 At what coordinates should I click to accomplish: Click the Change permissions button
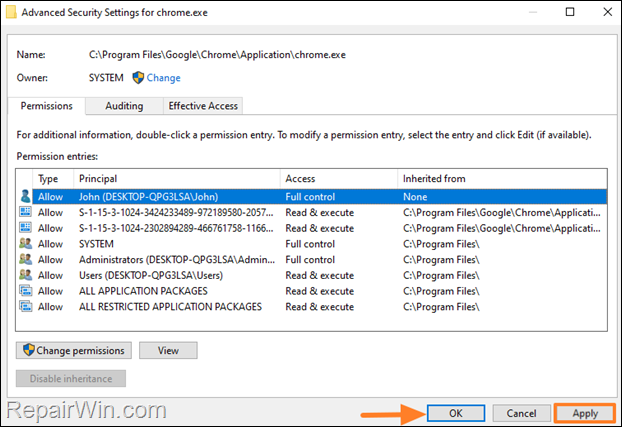pos(74,350)
